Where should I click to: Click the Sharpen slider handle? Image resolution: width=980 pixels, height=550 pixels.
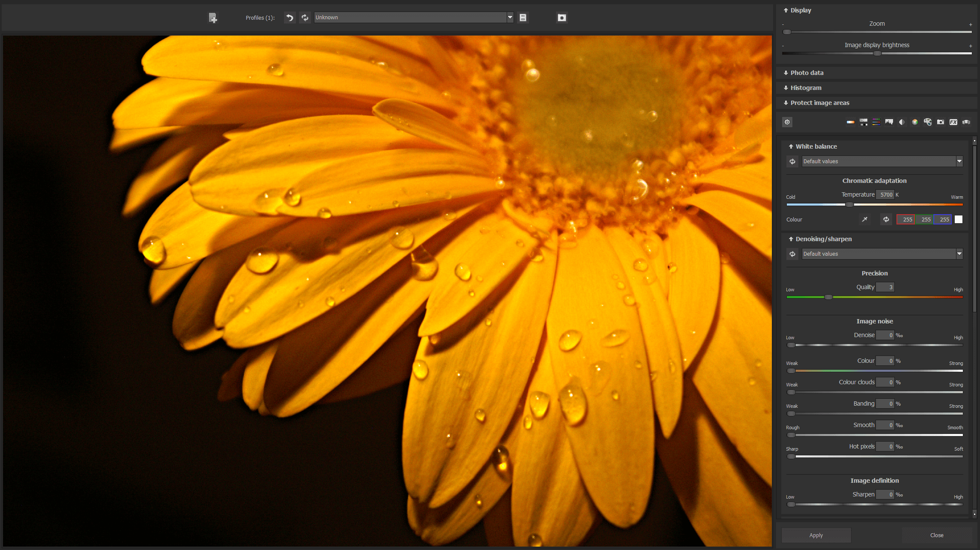[x=791, y=505]
